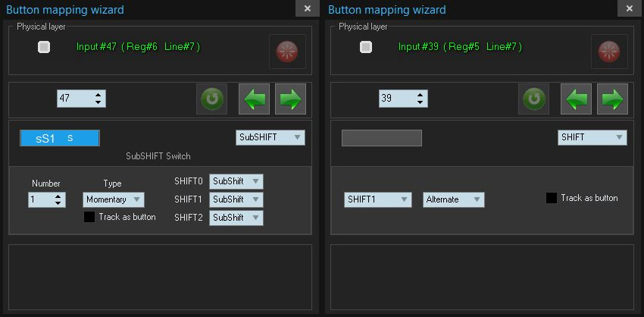Open SHIFT0 SubShift dropdown
644x317 pixels.
click(x=236, y=181)
